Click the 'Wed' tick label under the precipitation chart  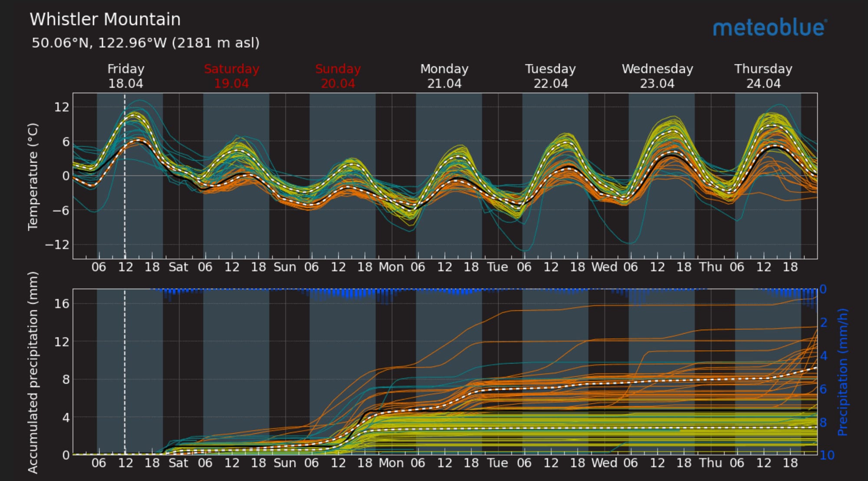[604, 463]
